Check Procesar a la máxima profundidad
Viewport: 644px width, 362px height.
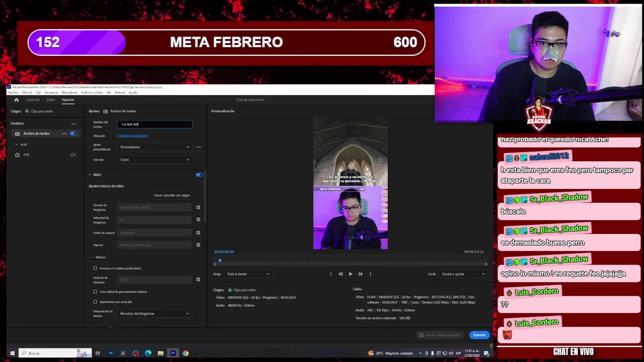coord(95,268)
